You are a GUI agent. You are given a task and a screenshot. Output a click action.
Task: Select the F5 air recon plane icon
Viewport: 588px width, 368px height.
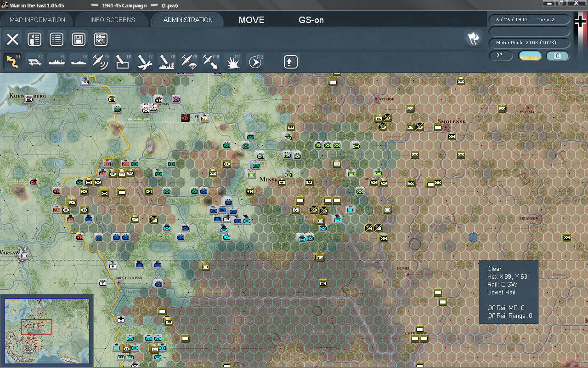101,62
